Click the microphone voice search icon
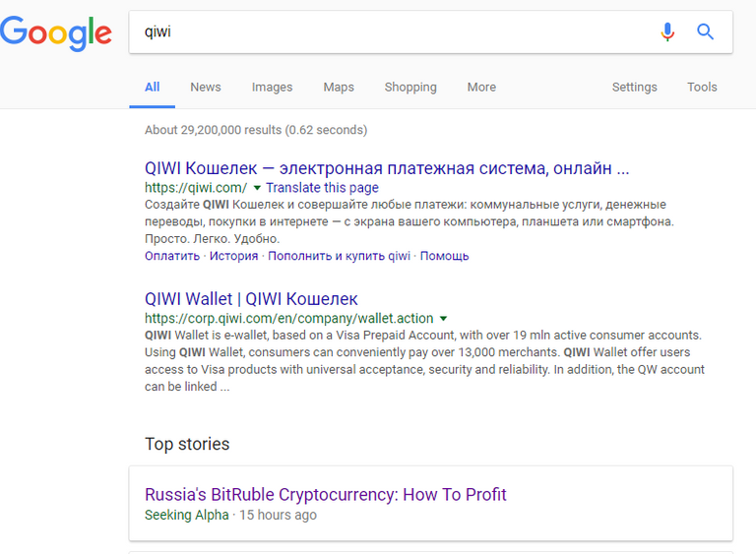 coord(667,31)
